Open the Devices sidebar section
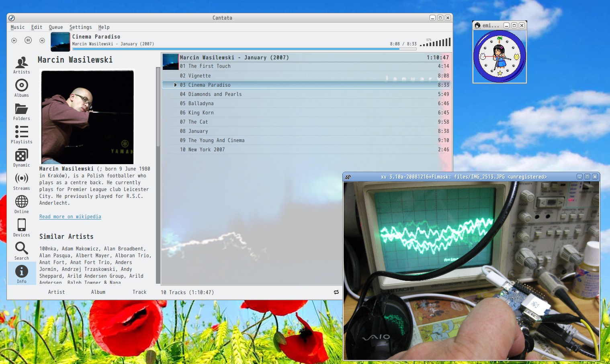The image size is (610, 364). (21, 228)
